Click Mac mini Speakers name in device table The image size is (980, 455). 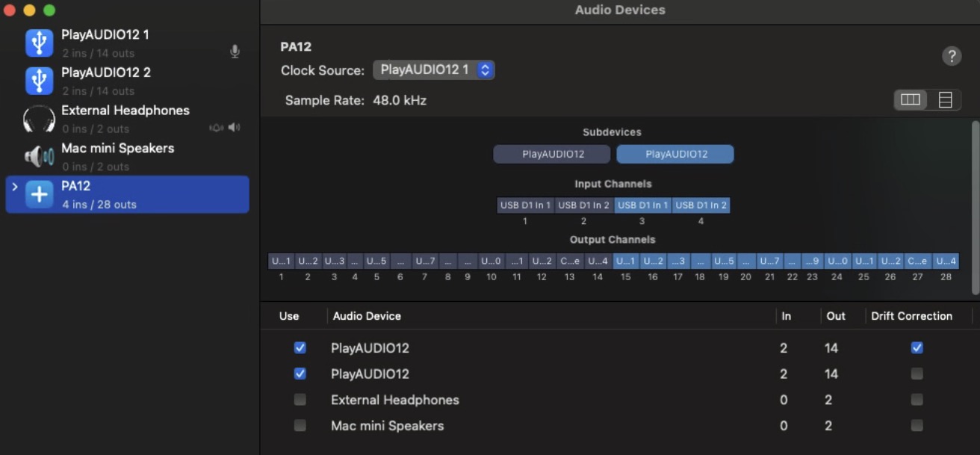tap(388, 425)
